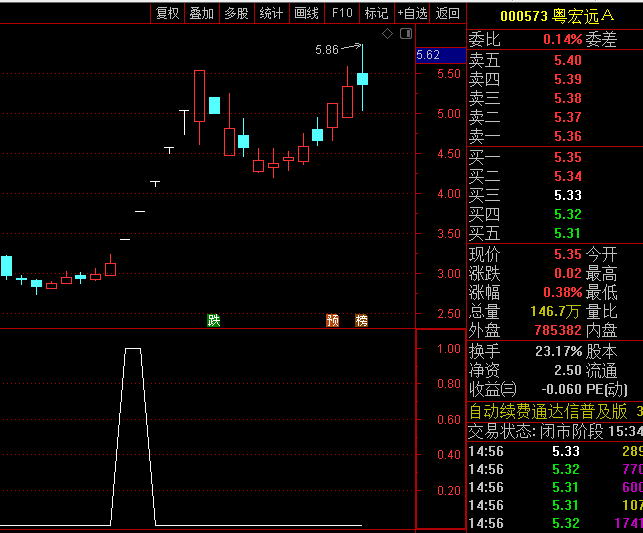The height and width of the screenshot is (533, 643).
Task: Click the stock code 000573 title
Action: click(524, 16)
